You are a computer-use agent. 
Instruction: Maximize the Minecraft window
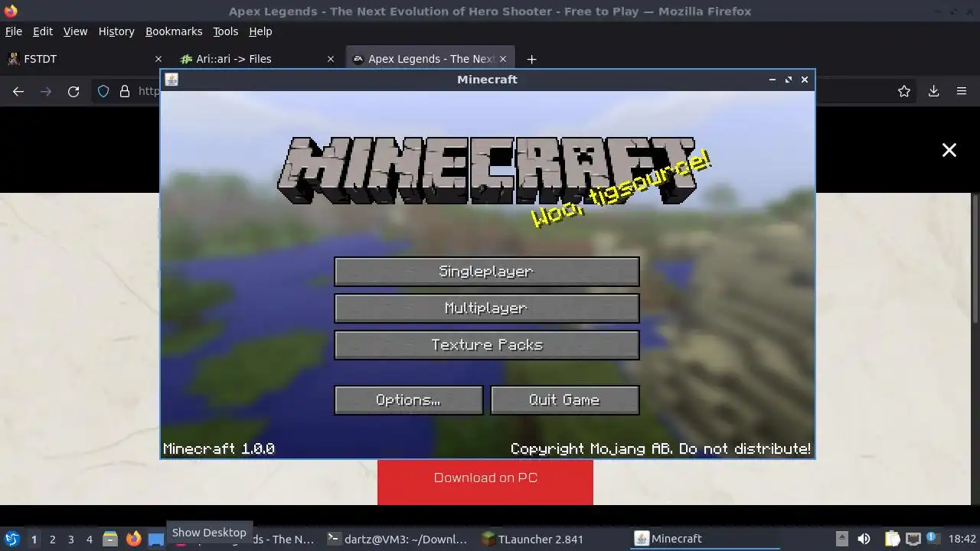click(x=788, y=80)
